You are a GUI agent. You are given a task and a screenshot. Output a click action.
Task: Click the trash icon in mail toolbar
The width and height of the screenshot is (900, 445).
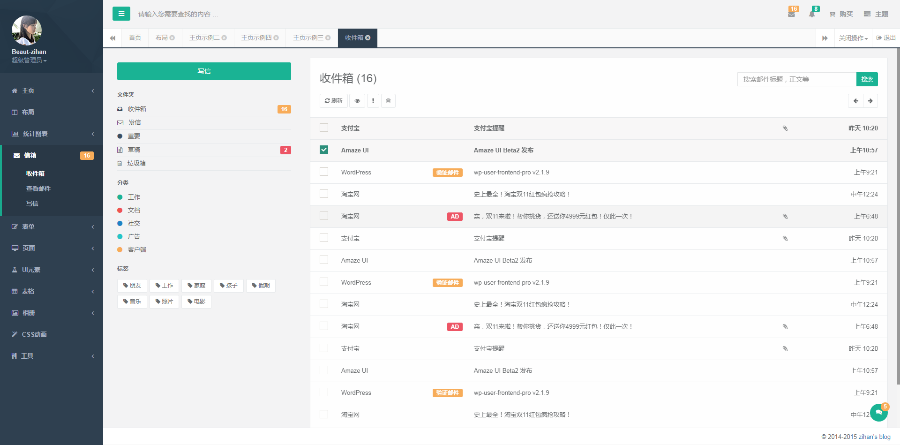click(389, 100)
